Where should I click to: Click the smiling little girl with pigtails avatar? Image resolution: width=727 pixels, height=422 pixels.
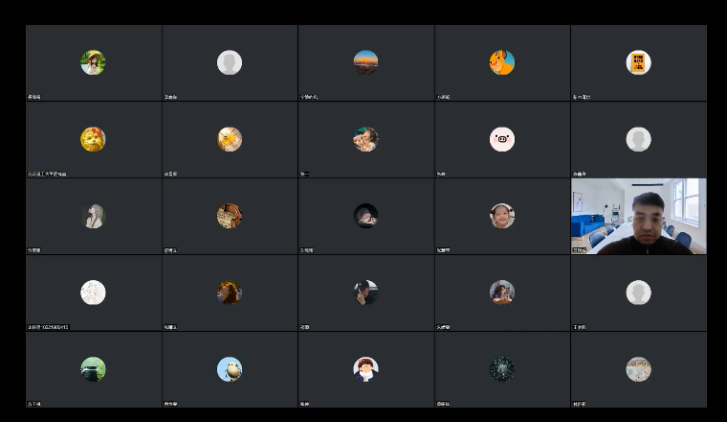point(502,216)
